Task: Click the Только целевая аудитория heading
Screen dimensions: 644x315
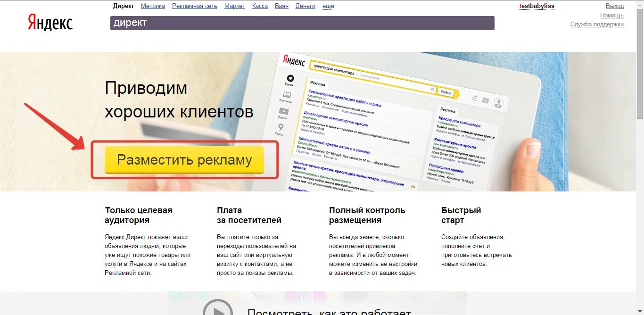Action: pyautogui.click(x=139, y=215)
